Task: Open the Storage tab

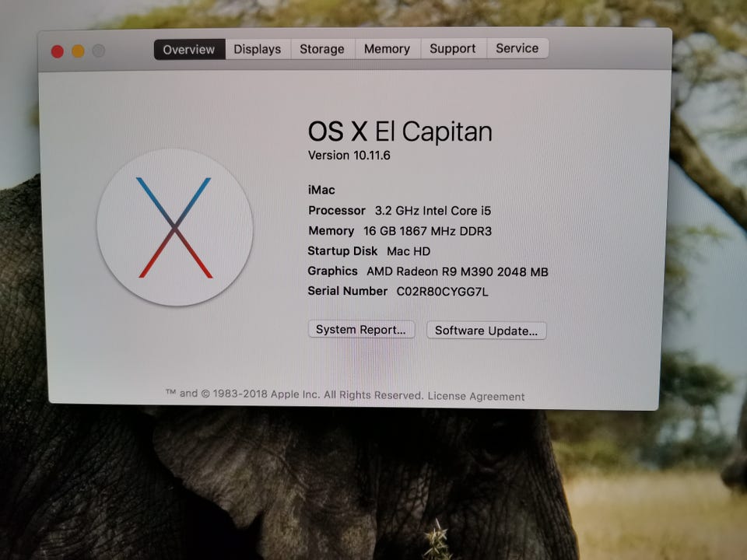Action: (x=322, y=49)
